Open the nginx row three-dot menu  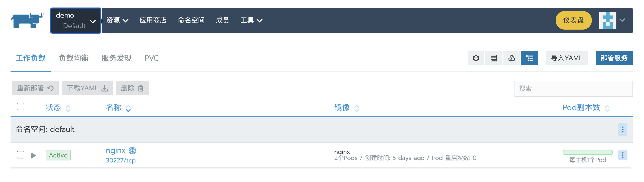click(x=623, y=155)
